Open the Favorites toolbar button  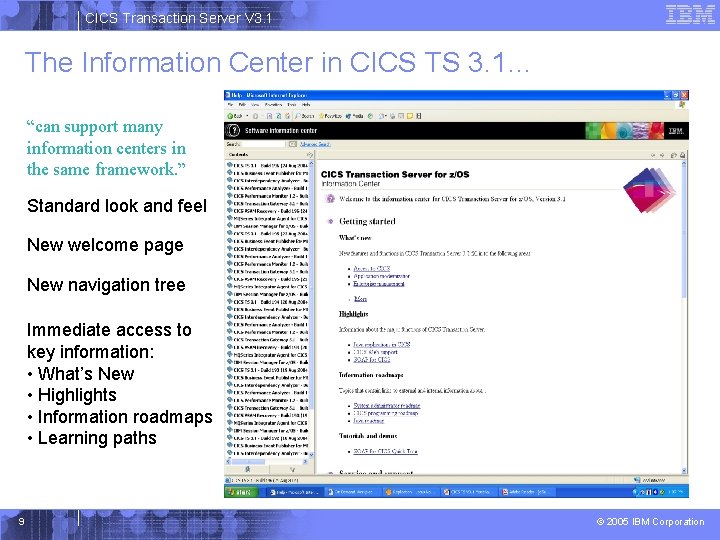click(x=331, y=116)
